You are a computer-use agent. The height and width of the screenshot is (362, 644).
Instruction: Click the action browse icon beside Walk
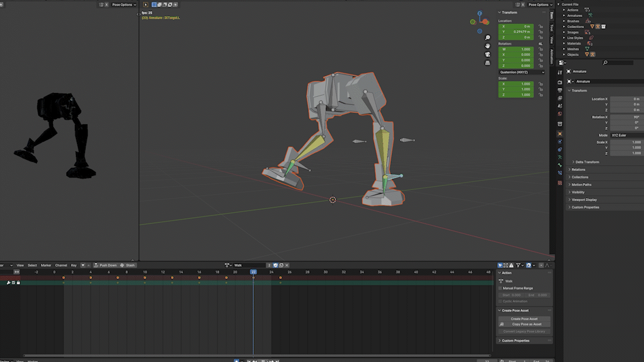click(x=228, y=265)
